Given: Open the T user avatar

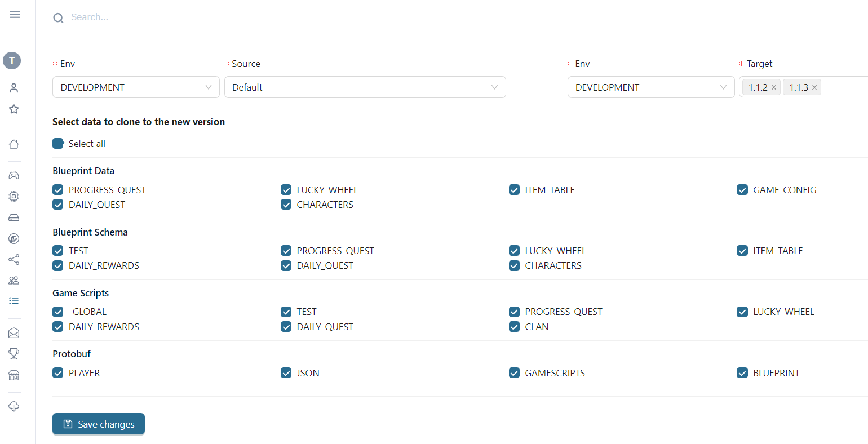Looking at the screenshot, I should tap(12, 60).
